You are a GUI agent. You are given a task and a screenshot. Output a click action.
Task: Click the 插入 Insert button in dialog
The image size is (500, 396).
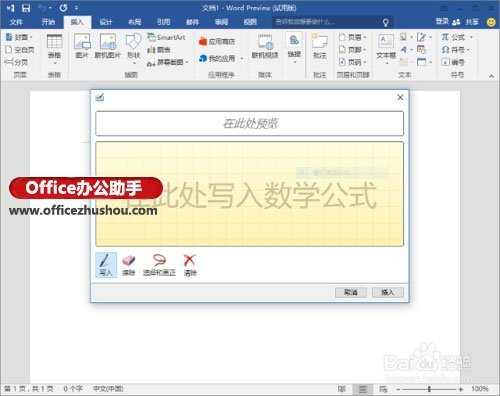pos(388,292)
